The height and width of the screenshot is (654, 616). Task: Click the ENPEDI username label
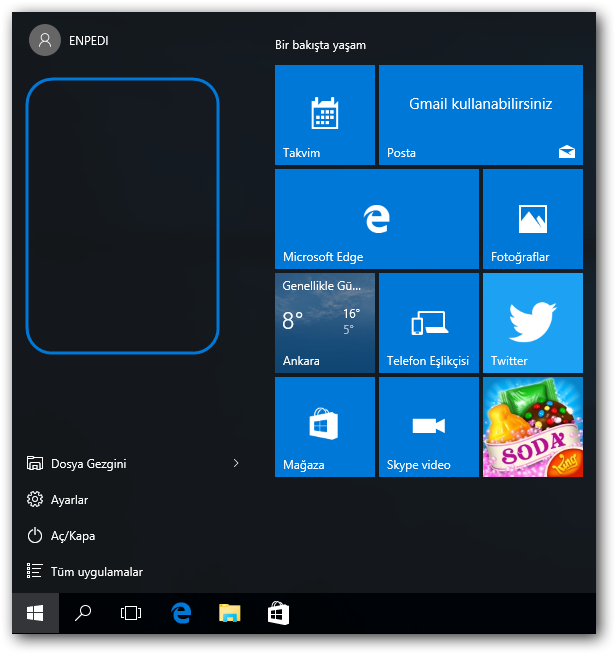point(89,40)
